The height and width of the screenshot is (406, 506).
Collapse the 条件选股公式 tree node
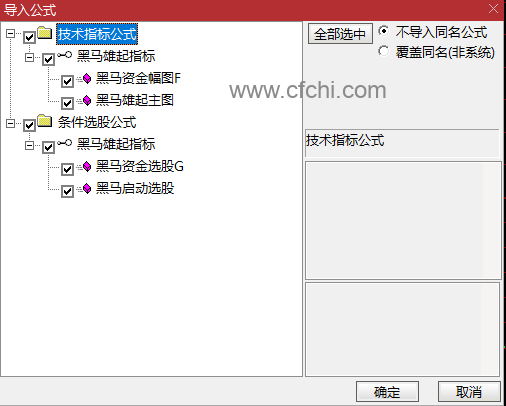(10, 124)
